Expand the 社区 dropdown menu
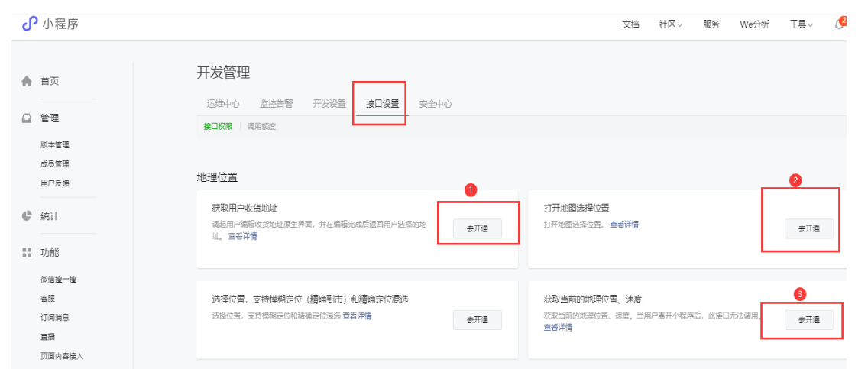The width and height of the screenshot is (868, 369). pyautogui.click(x=670, y=24)
